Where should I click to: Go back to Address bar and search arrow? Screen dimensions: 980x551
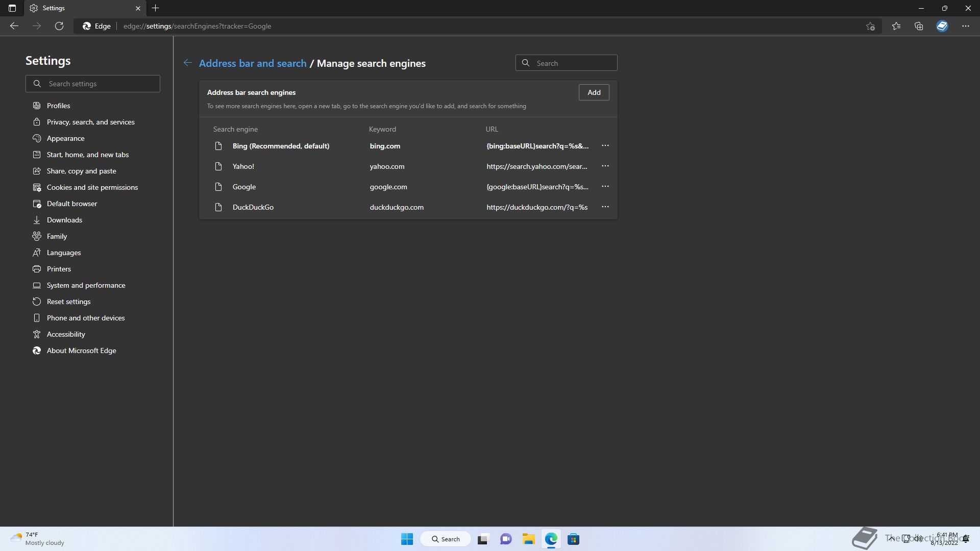(188, 63)
